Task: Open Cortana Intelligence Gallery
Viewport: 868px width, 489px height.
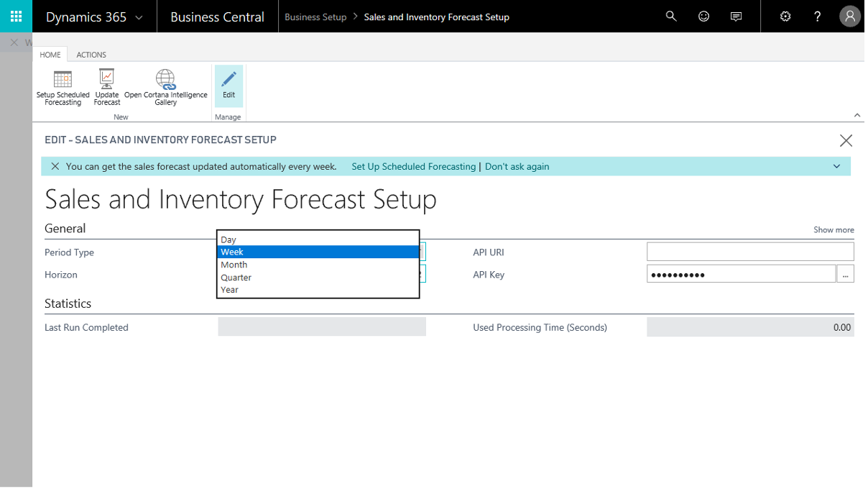Action: point(165,86)
